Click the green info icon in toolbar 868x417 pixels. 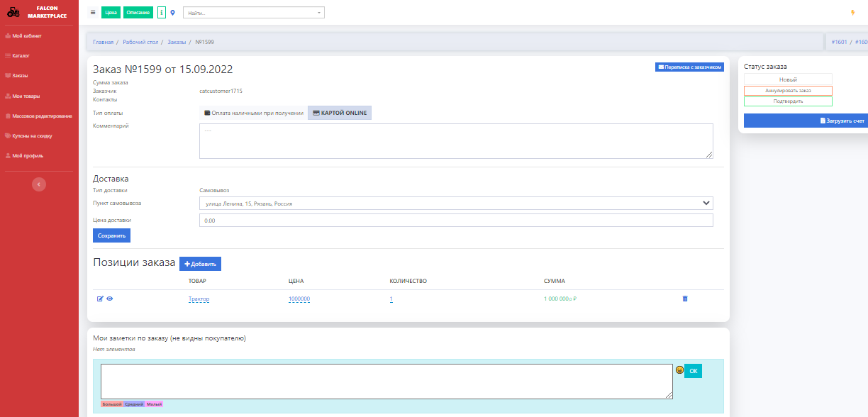coord(162,13)
